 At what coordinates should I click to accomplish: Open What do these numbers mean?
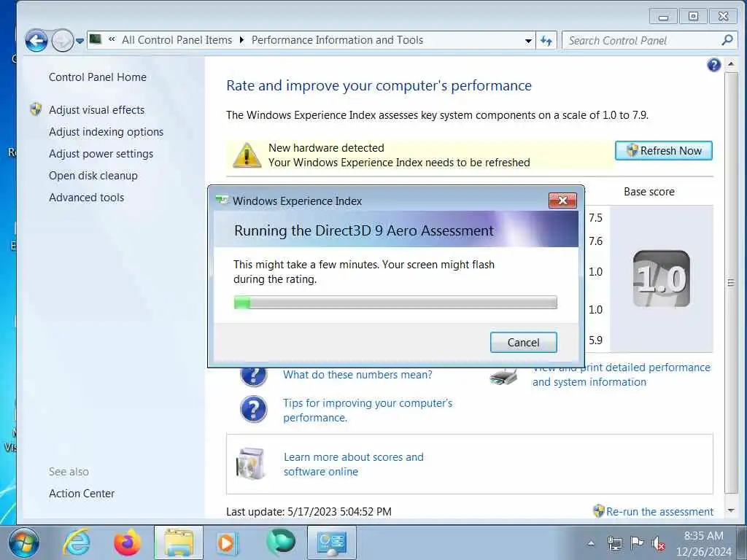357,375
